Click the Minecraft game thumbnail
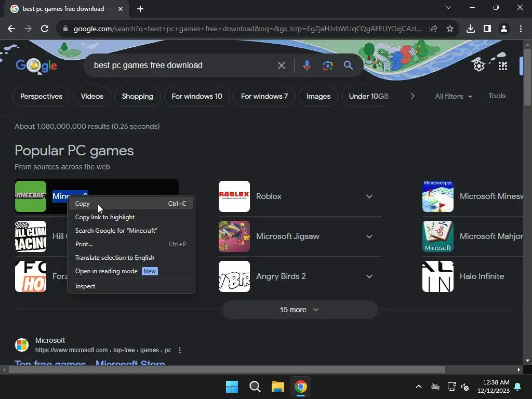This screenshot has width=532, height=399. pos(31,196)
